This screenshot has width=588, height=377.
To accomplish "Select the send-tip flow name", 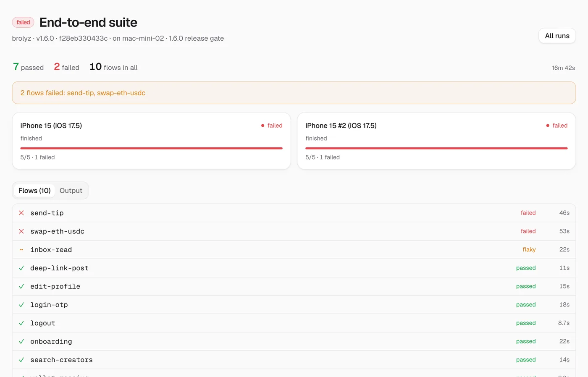I will tap(47, 213).
